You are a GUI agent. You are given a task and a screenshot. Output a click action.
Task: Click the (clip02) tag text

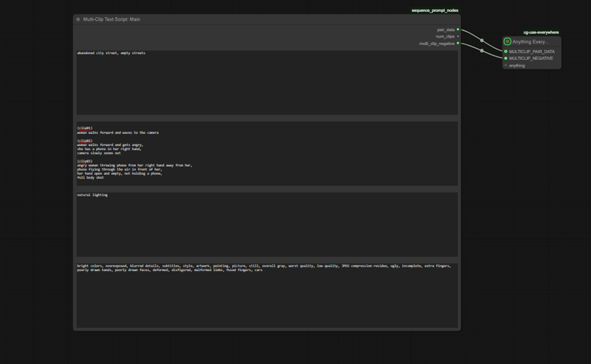coord(85,141)
